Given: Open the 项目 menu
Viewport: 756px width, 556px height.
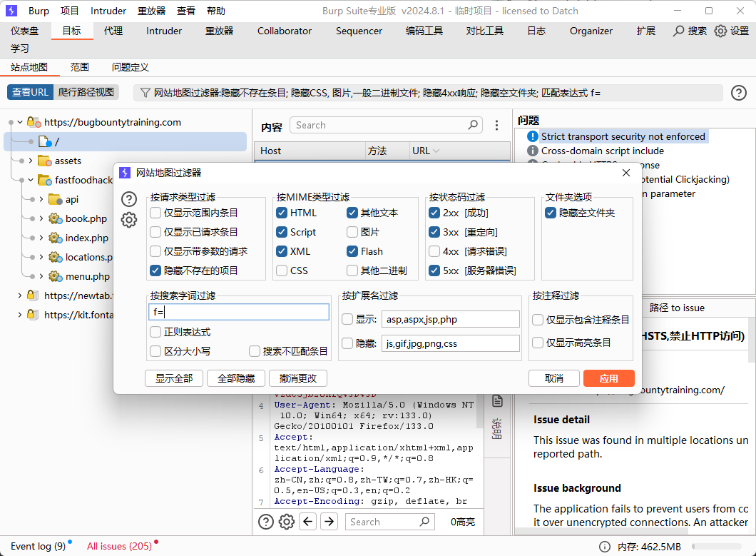Looking at the screenshot, I should 69,11.
